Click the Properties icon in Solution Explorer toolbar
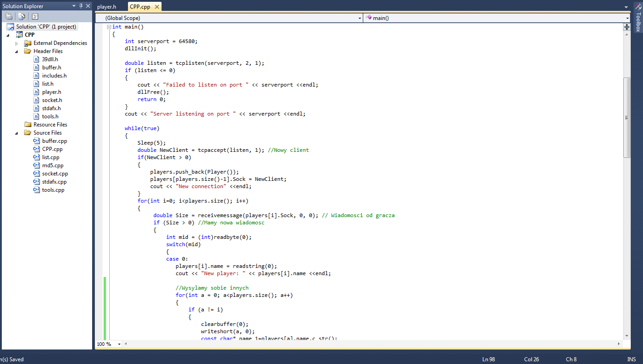Screen dimensions: 643x364 [x=9, y=16]
